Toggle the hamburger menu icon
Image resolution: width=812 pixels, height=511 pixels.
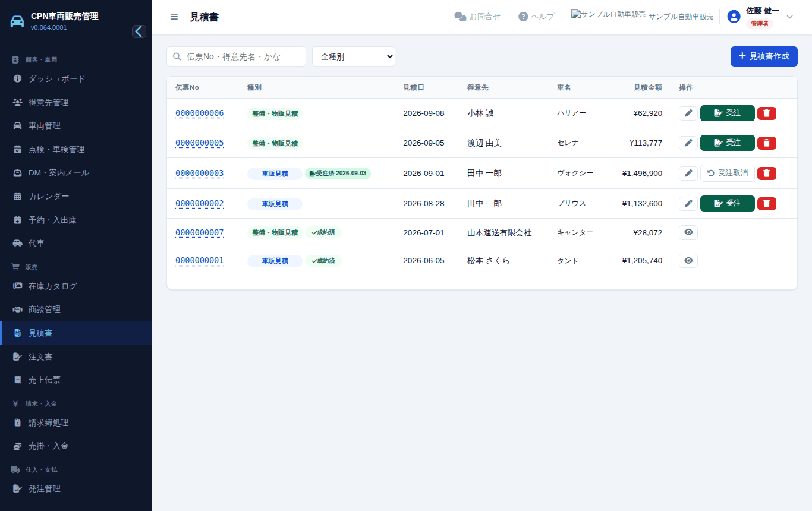click(x=174, y=17)
